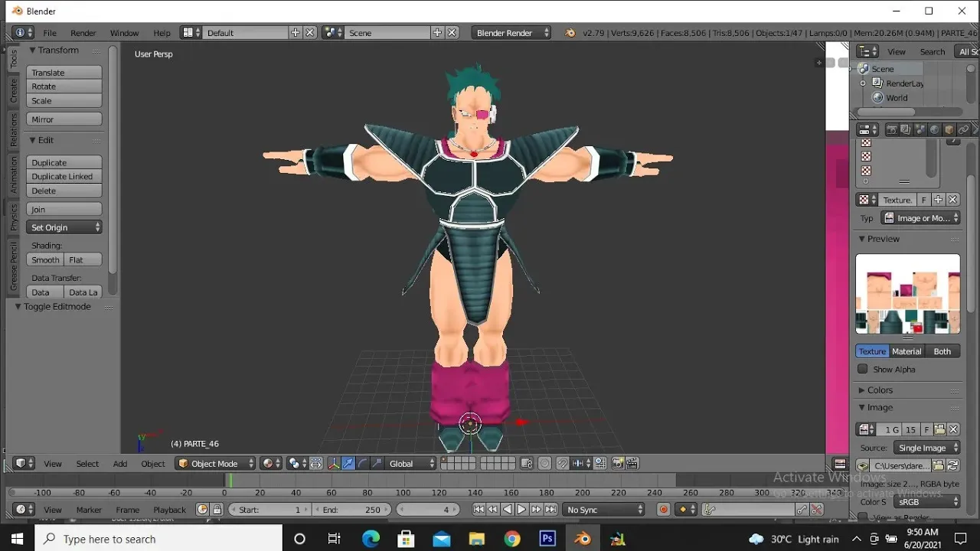The width and height of the screenshot is (980, 551).
Task: Open the Window menu
Action: pos(124,33)
